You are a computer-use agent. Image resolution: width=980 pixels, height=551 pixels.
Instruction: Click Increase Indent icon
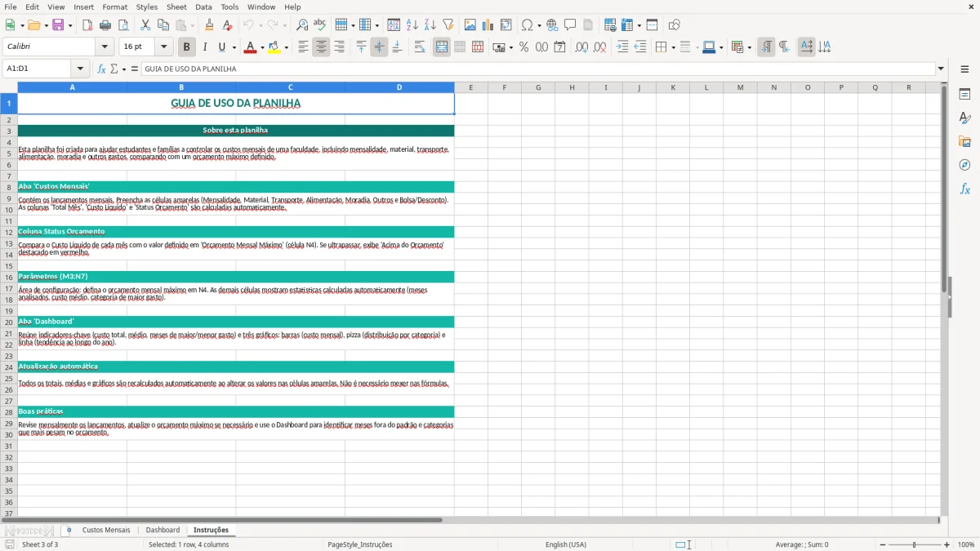coord(622,47)
